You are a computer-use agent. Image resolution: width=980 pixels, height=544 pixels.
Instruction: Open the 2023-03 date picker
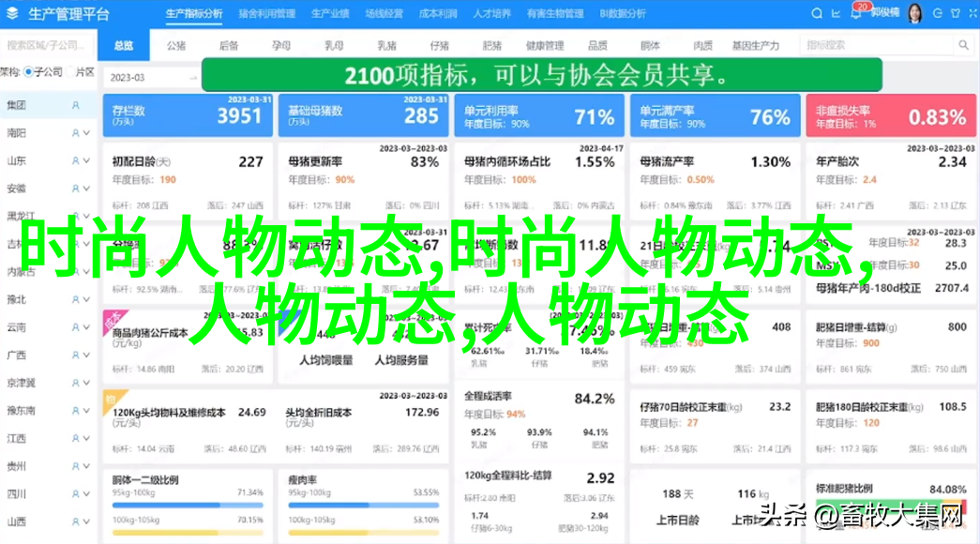click(150, 78)
